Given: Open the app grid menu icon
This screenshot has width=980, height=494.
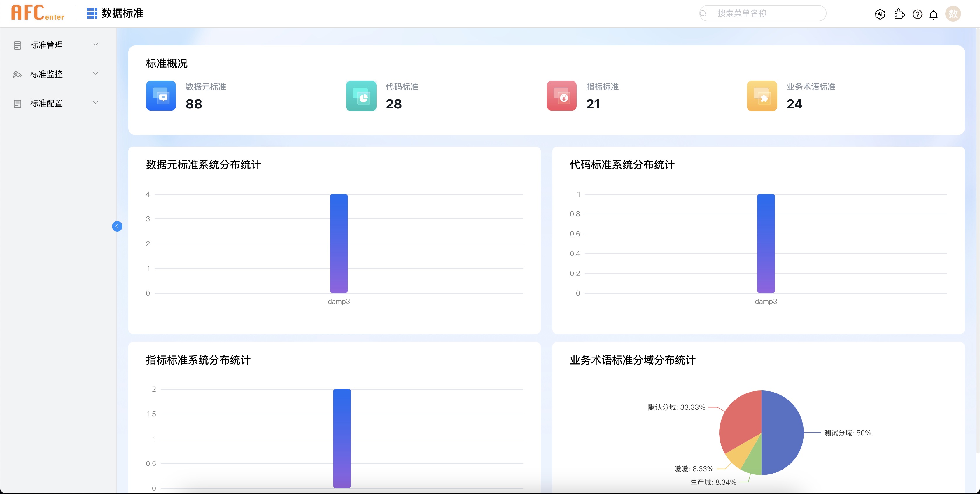Looking at the screenshot, I should pos(92,13).
